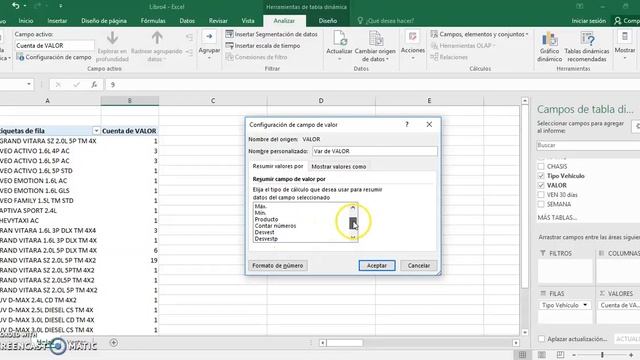Open the Agrupar group button
Screen dimensions: 640x360
[x=209, y=46]
